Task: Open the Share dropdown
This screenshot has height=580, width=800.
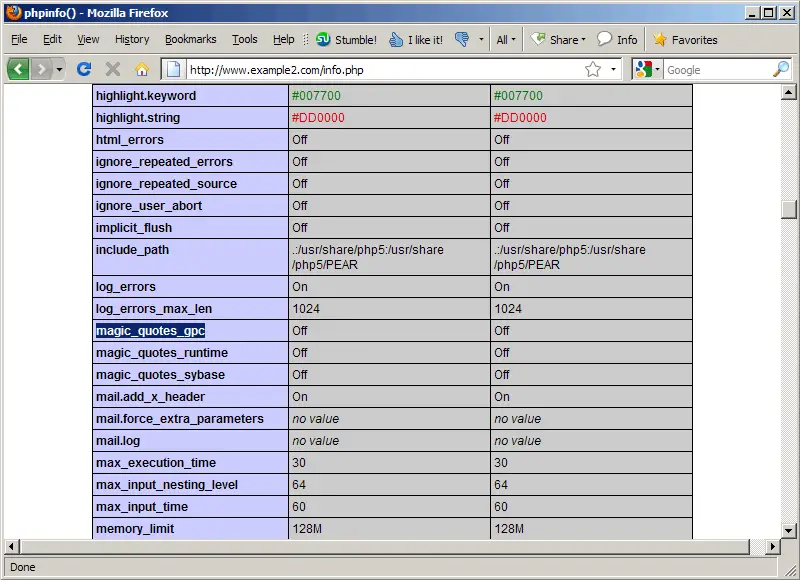Action: coord(558,39)
